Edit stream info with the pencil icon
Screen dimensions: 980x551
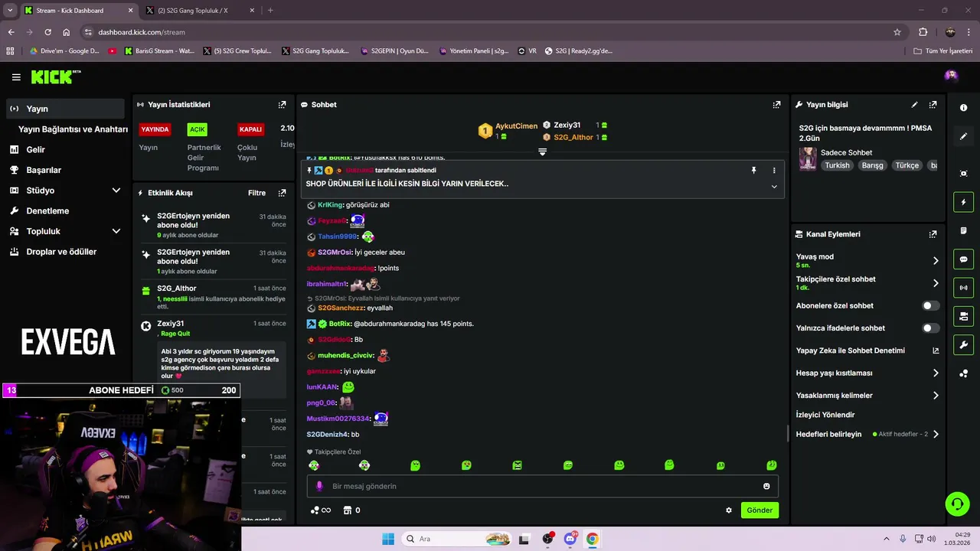pyautogui.click(x=914, y=105)
